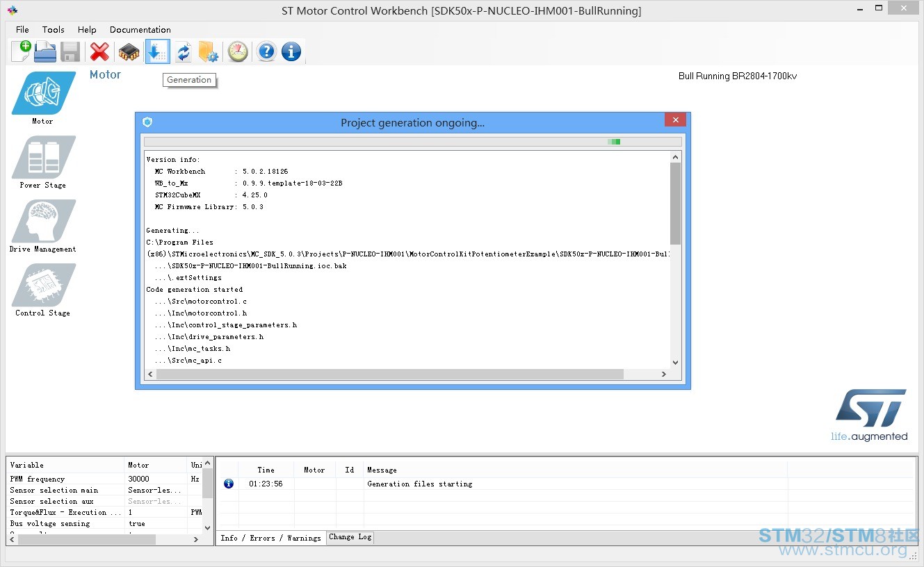This screenshot has width=924, height=567.
Task: Click the 'Code generation started' log line
Action: tap(194, 289)
